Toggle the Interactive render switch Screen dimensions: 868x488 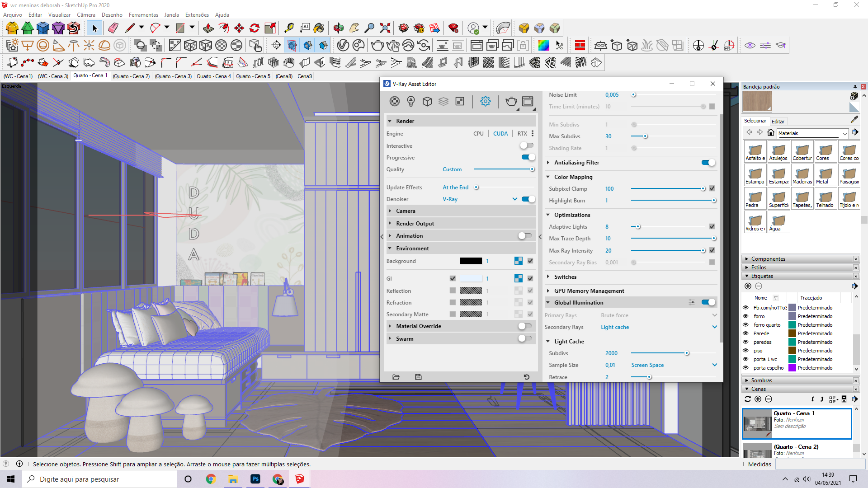526,145
